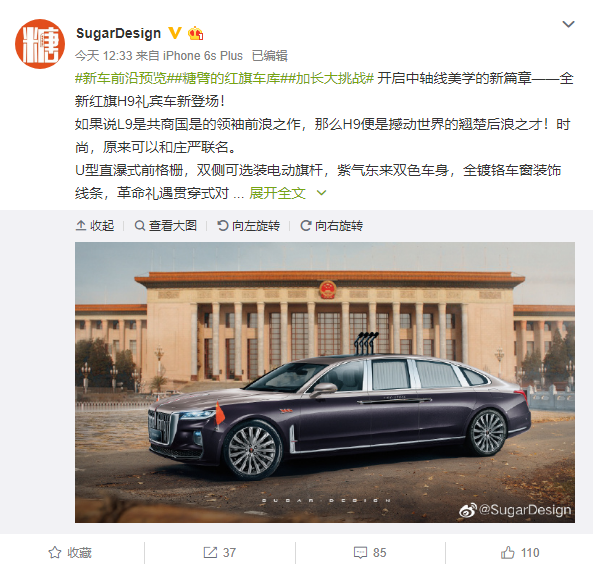This screenshot has height=566, width=593.
Task: Open hashtag #糖臂的红旗车库#
Action: click(x=230, y=78)
